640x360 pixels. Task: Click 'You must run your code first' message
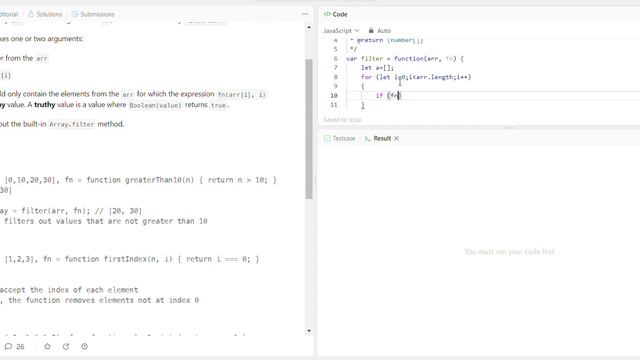coord(509,251)
